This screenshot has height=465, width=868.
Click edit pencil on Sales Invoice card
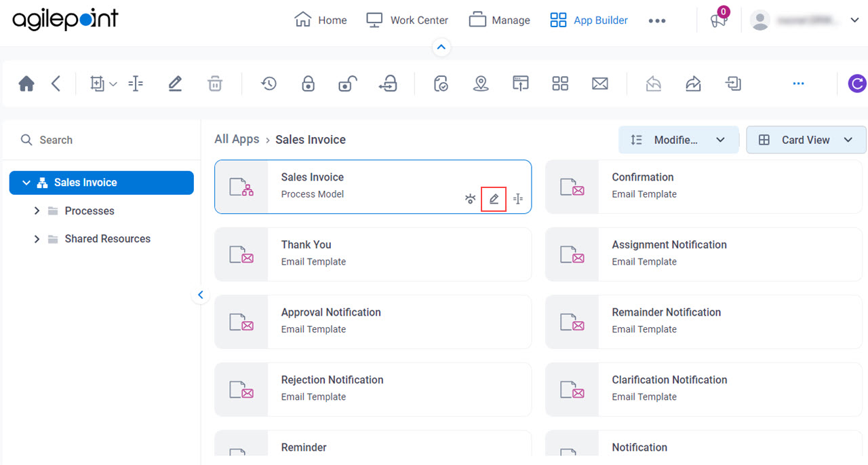click(494, 199)
